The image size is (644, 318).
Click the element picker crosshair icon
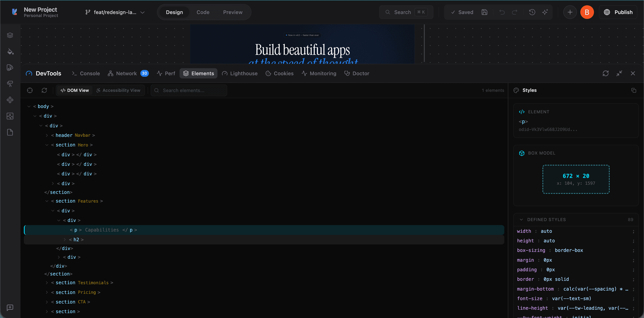30,90
